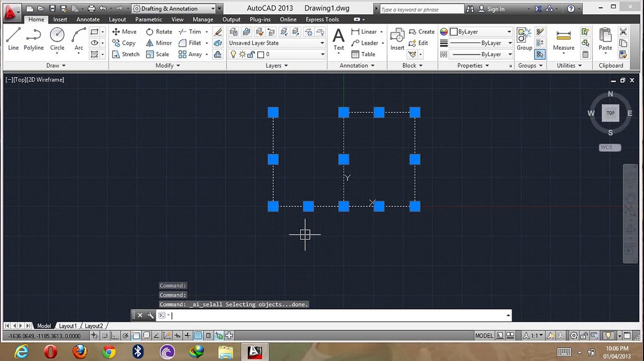Toggle Transparency display in status bar
This screenshot has height=361, width=644.
tap(198, 335)
